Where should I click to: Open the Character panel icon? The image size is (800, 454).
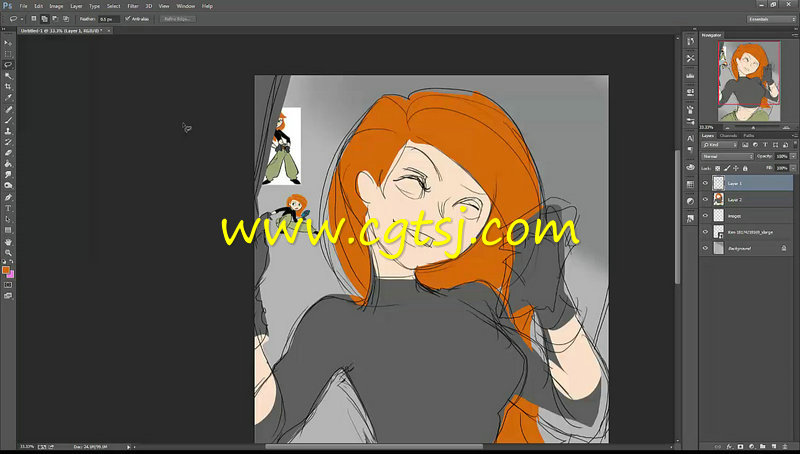pos(690,138)
